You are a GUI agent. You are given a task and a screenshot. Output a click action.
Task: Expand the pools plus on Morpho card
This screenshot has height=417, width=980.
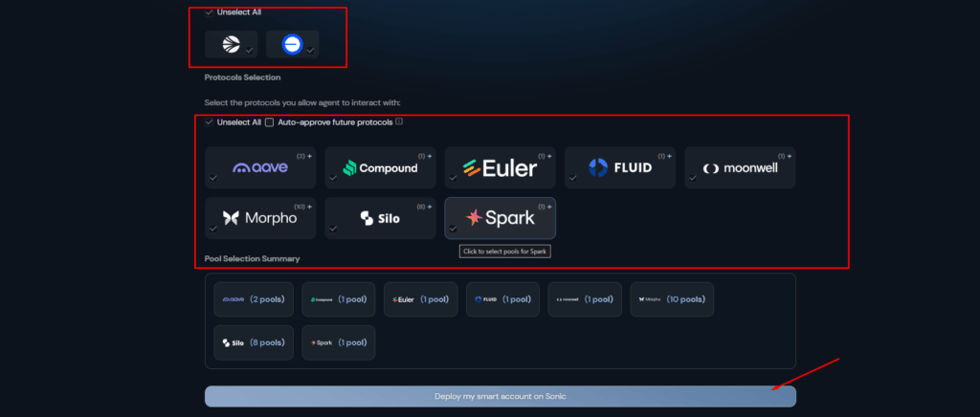point(309,207)
